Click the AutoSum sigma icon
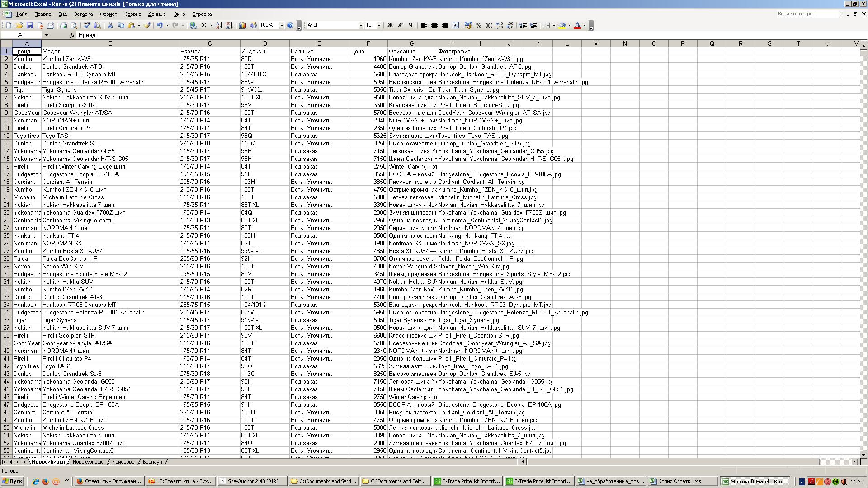868x488 pixels. pos(203,25)
